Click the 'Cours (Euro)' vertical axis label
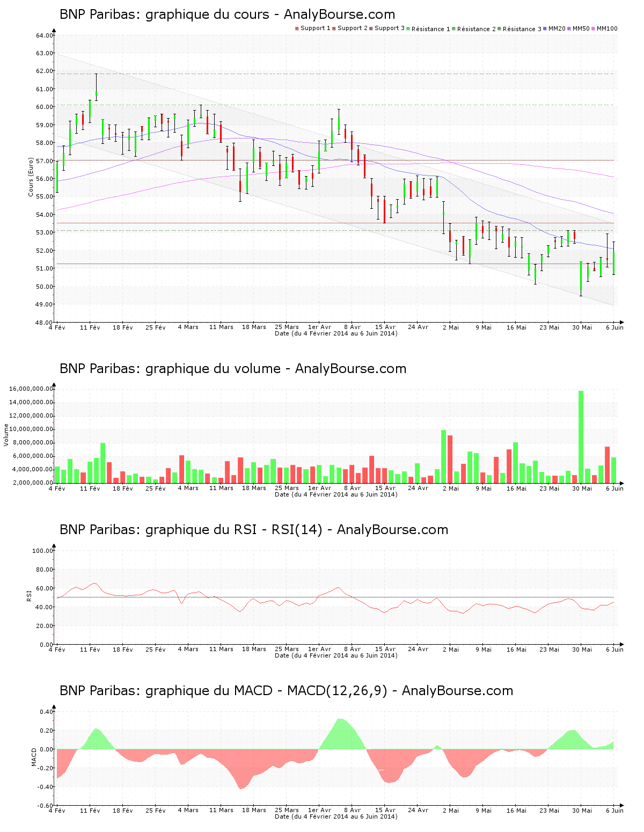This screenshot has width=644, height=832. (x=31, y=177)
